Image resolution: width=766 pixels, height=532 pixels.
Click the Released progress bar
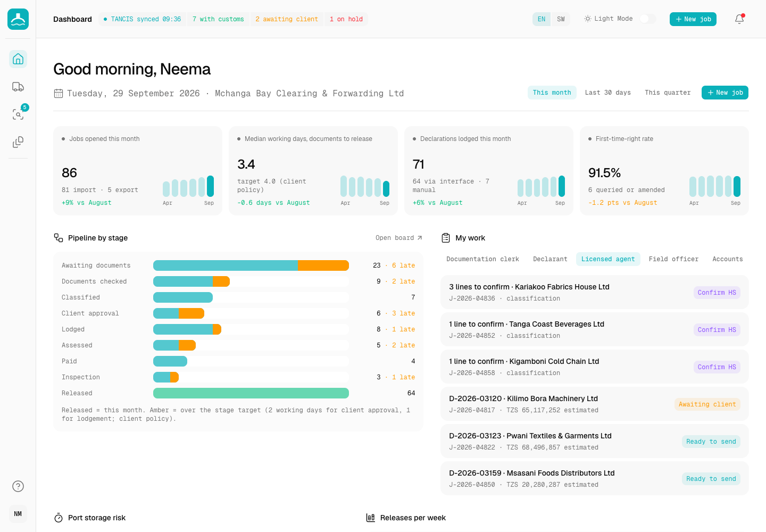[x=251, y=393]
